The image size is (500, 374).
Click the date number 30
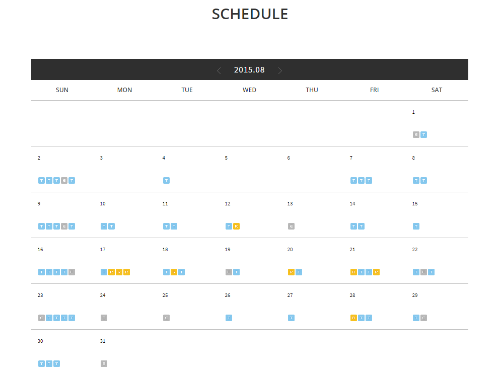[40, 341]
